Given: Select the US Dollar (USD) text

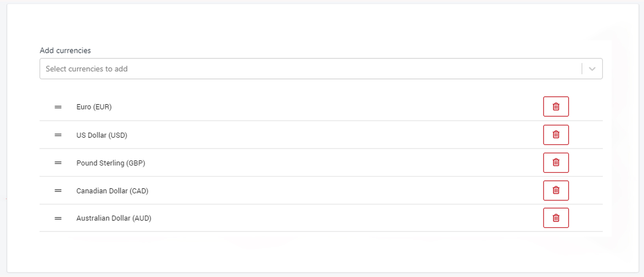Looking at the screenshot, I should 102,135.
